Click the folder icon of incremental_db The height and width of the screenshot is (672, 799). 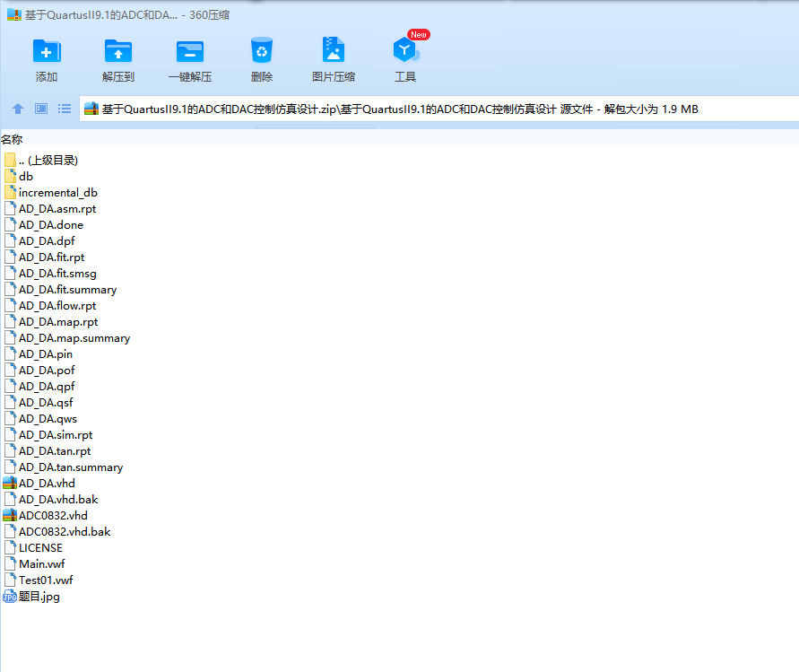tap(10, 193)
